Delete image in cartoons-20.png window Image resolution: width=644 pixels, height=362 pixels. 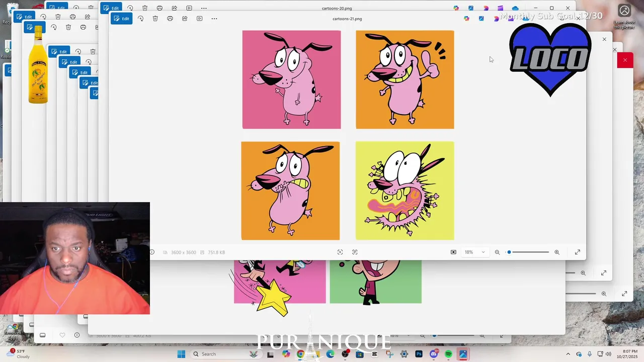(x=145, y=8)
